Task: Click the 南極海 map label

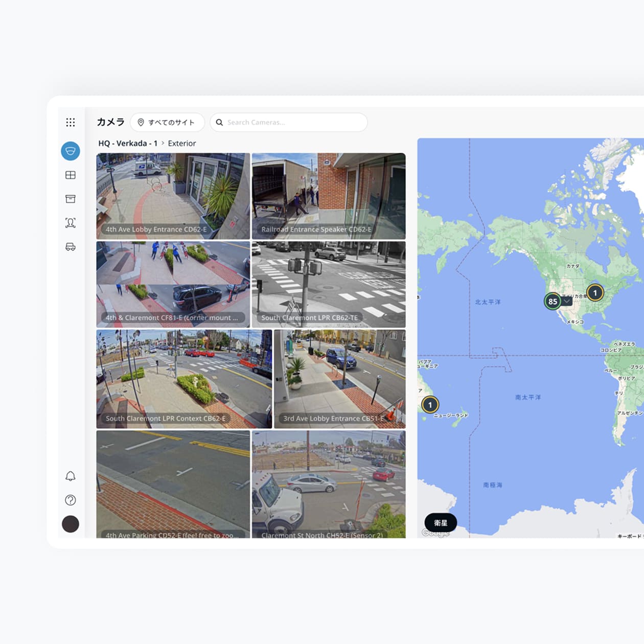Action: click(x=493, y=485)
